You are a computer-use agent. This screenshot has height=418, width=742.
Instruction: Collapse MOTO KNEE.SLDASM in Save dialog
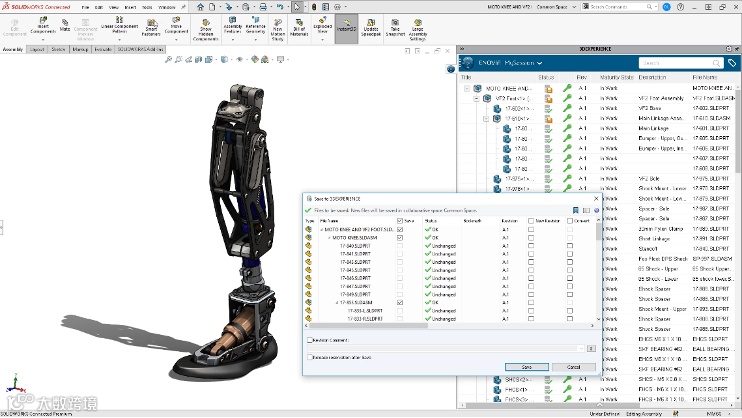click(x=329, y=238)
